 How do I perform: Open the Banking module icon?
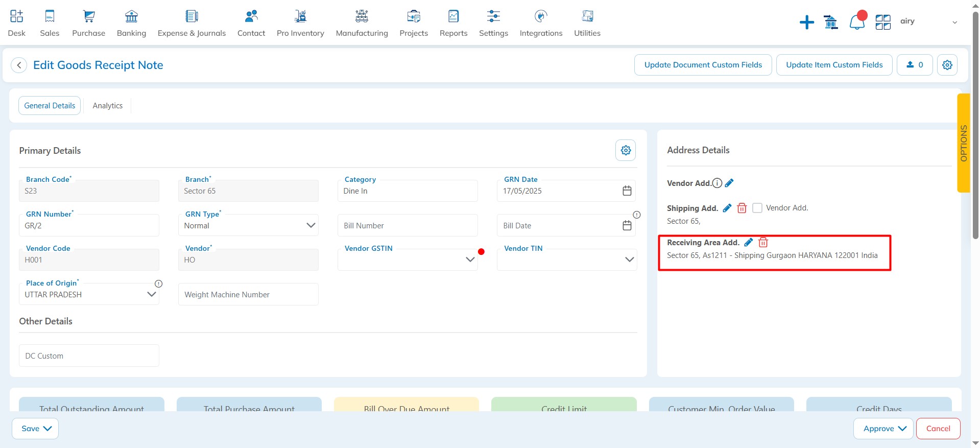click(x=131, y=16)
